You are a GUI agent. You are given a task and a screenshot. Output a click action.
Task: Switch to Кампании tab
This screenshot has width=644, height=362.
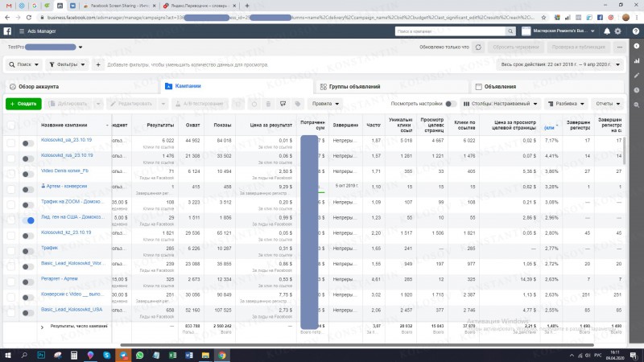coord(236,86)
